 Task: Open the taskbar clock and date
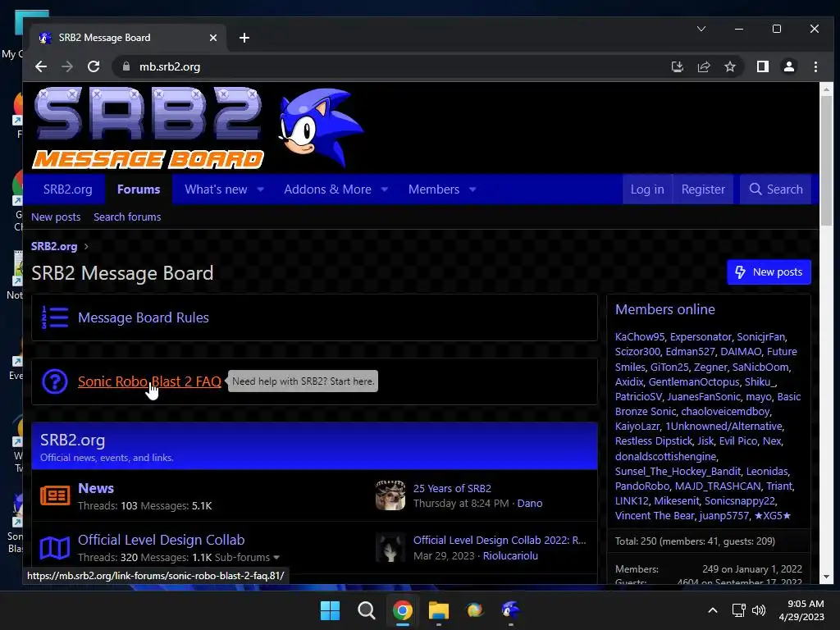[x=801, y=610]
